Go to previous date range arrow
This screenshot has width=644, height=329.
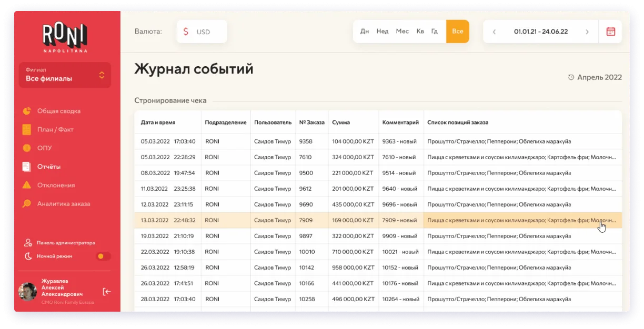point(494,32)
